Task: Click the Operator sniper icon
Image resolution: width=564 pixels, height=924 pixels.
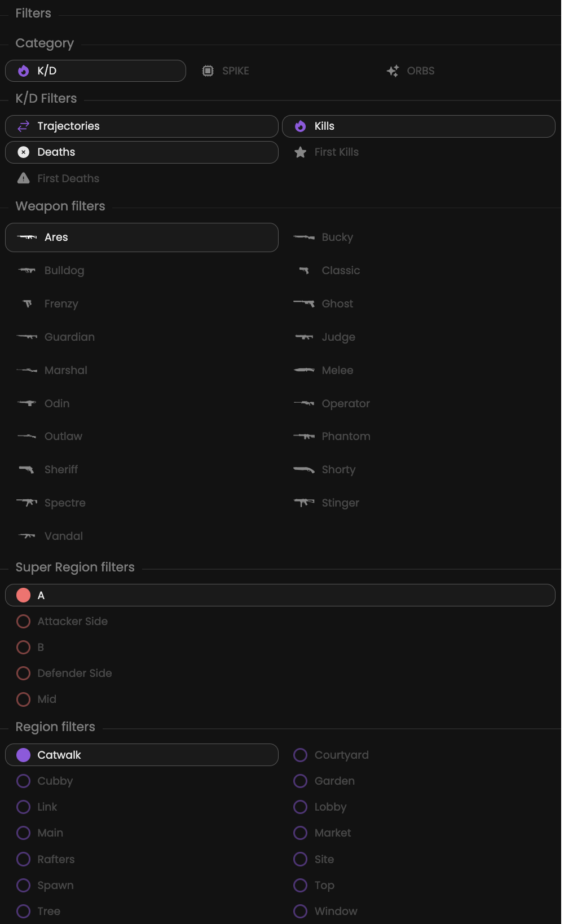Action: (x=304, y=403)
